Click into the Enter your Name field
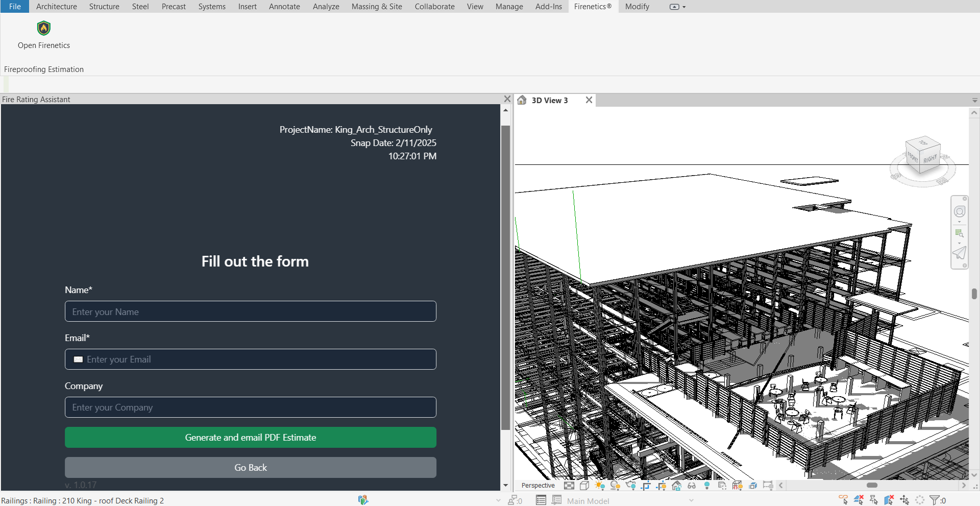Image resolution: width=980 pixels, height=506 pixels. click(x=250, y=311)
